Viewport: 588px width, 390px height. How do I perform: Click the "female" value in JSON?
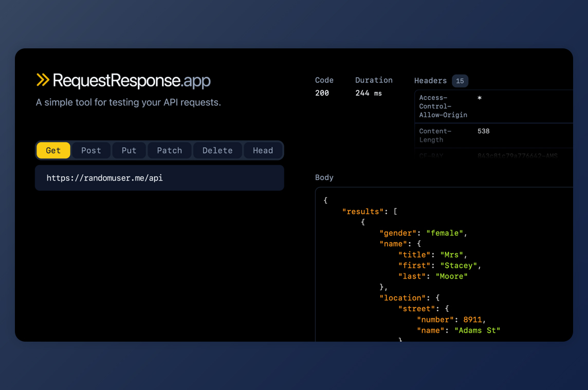click(x=445, y=233)
